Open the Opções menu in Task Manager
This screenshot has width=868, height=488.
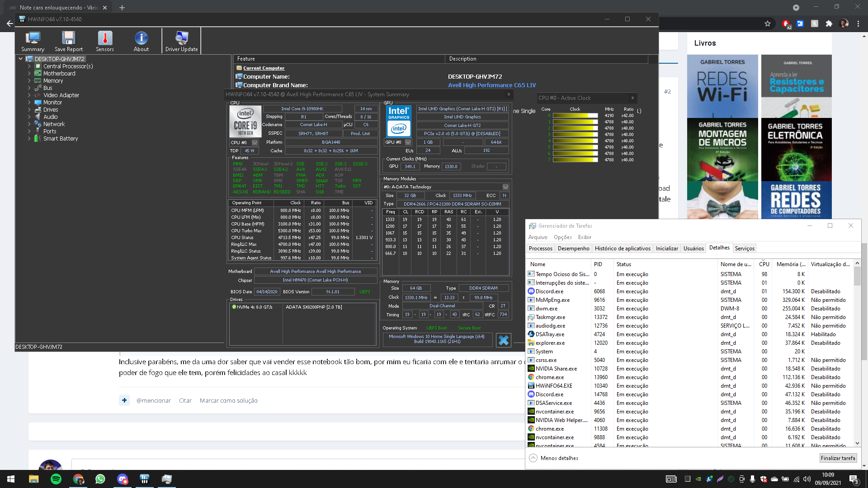[x=562, y=237]
